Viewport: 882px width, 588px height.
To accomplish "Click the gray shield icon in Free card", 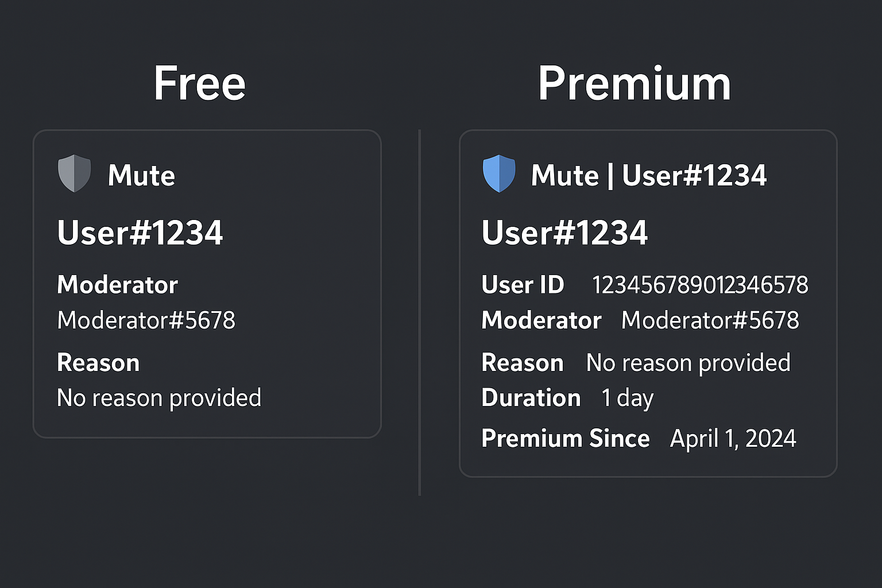I will [x=75, y=173].
